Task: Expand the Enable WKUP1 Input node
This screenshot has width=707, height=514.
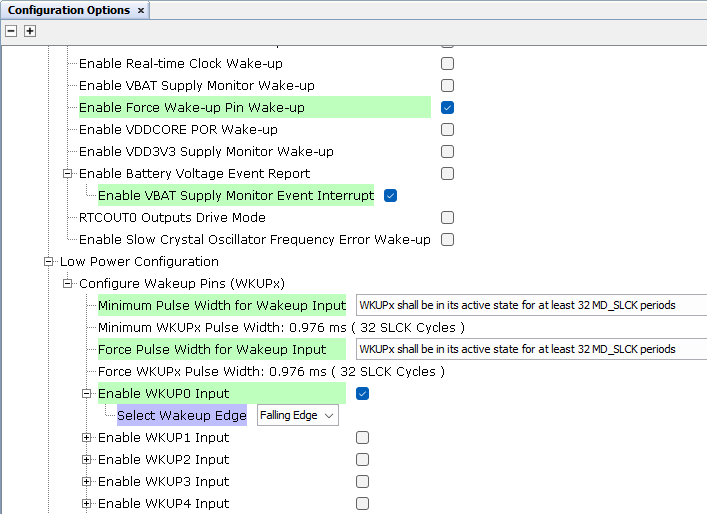Action: tap(87, 438)
